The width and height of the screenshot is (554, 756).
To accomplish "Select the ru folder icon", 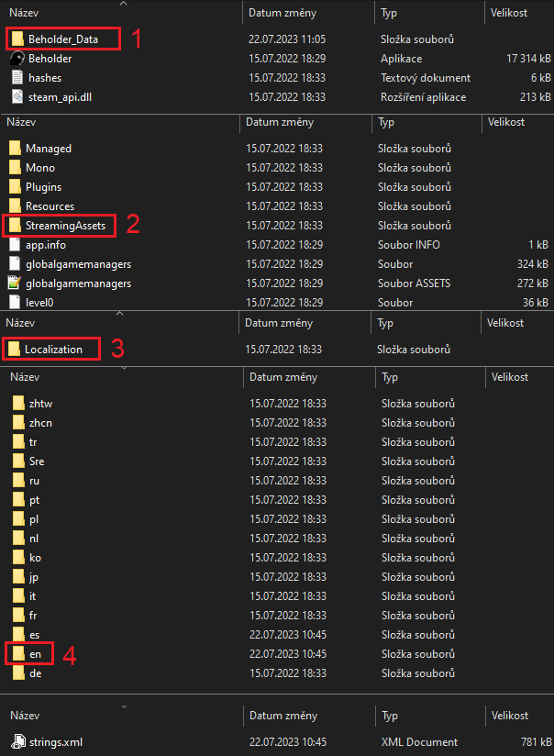I will [x=18, y=480].
